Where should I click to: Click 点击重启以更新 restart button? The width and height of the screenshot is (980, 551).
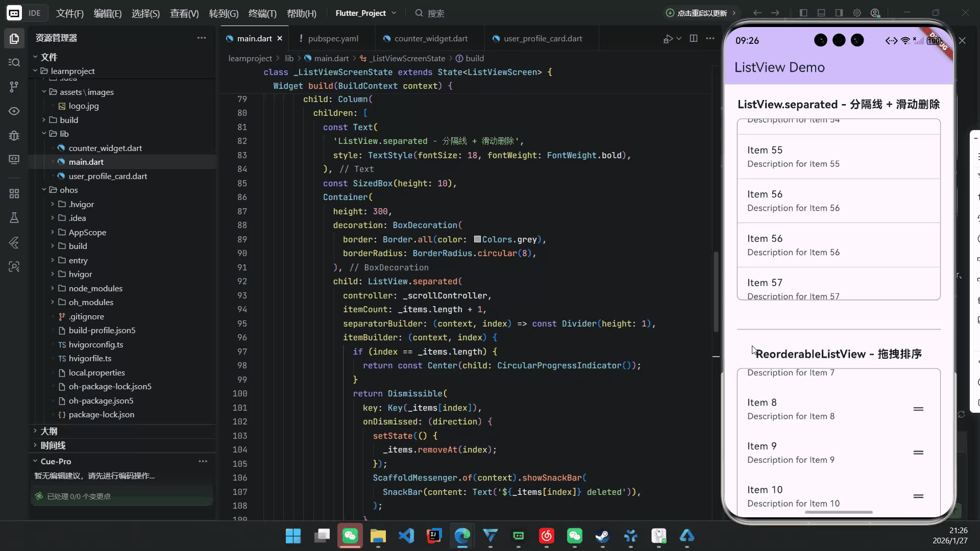click(x=701, y=13)
